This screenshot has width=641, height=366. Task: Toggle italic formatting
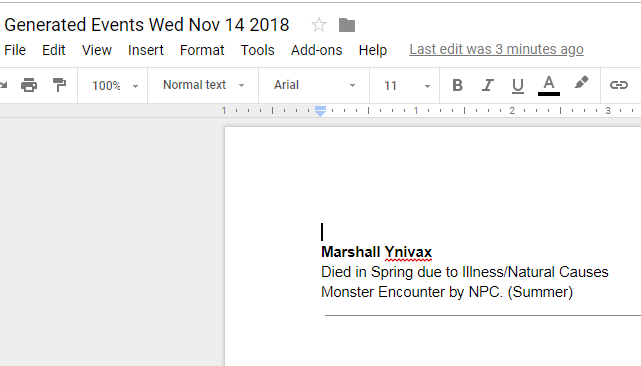pyautogui.click(x=487, y=85)
